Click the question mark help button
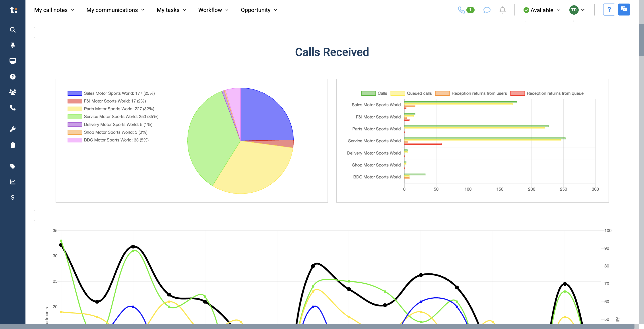Screen dimensions: 644x329 click(x=609, y=10)
